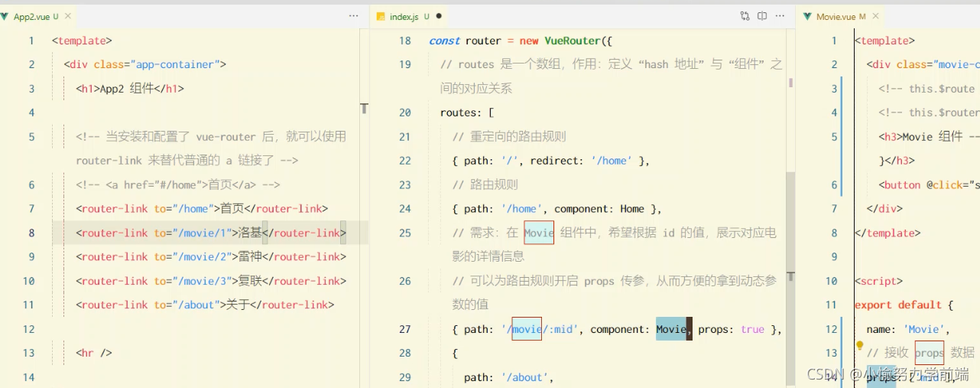Click the router-link to="/movie/3" 复联 line
This screenshot has width=980, height=388.
point(211,281)
